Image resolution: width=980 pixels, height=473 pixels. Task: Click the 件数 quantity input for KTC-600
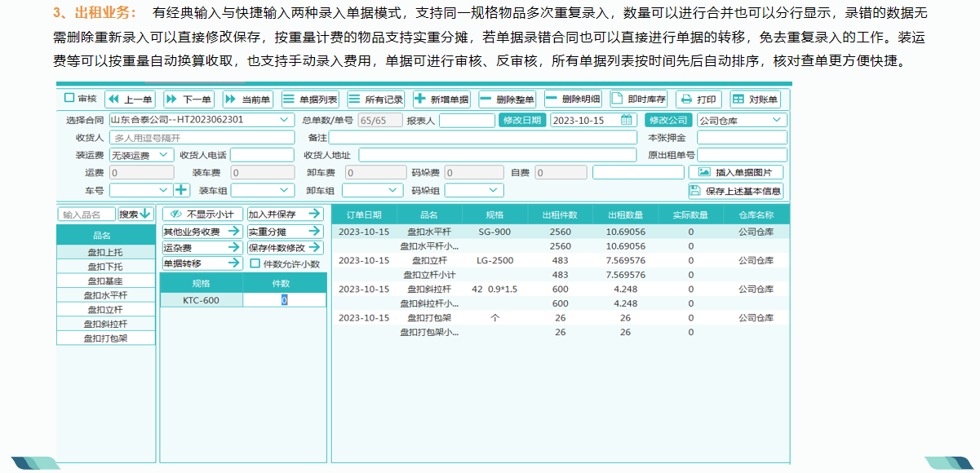285,299
